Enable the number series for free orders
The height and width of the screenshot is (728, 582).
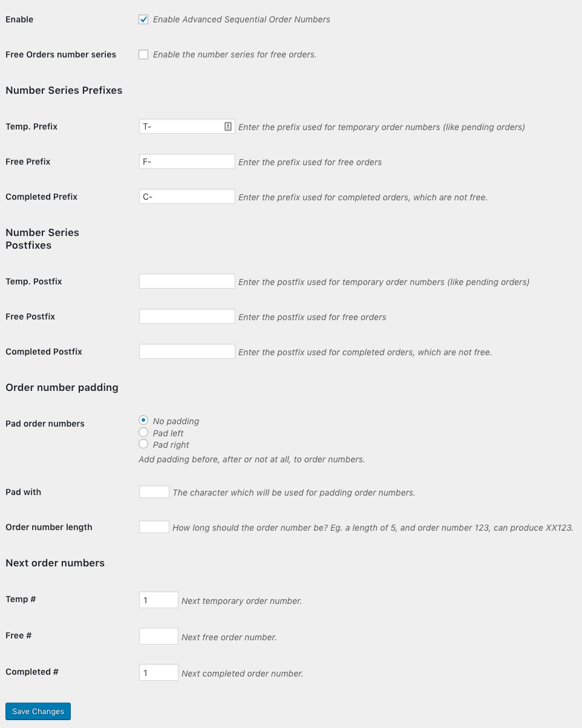[x=143, y=54]
